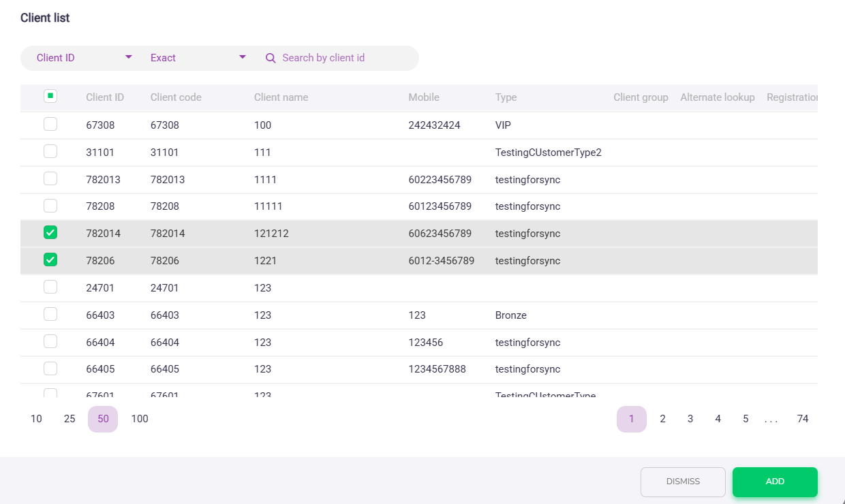Screen dimensions: 845x504
Task: Click the Client group column header
Action: tap(641, 97)
